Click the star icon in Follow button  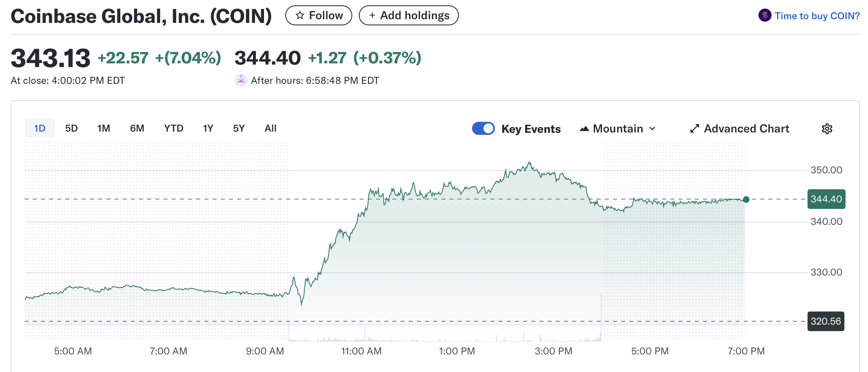[300, 16]
